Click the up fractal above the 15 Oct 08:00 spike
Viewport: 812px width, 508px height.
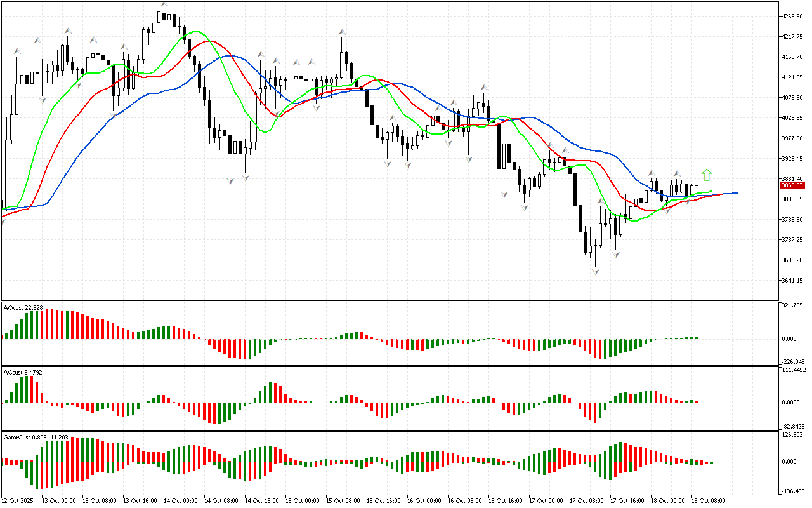(343, 31)
